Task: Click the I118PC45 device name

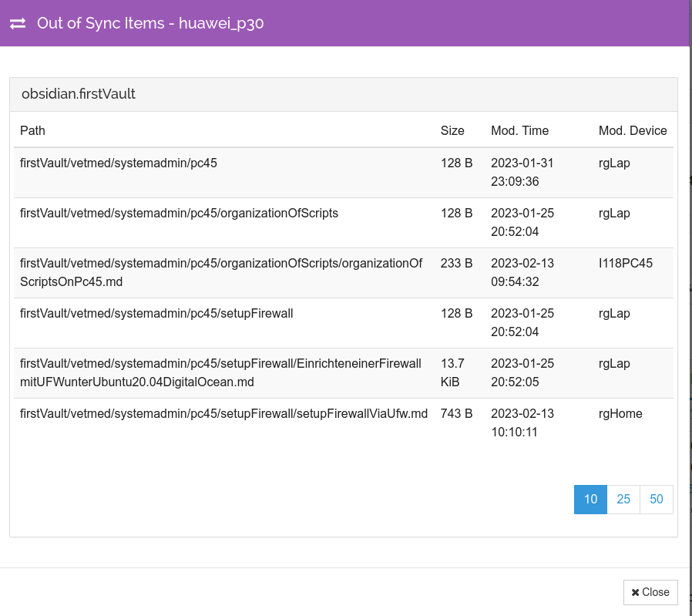Action: tap(626, 263)
